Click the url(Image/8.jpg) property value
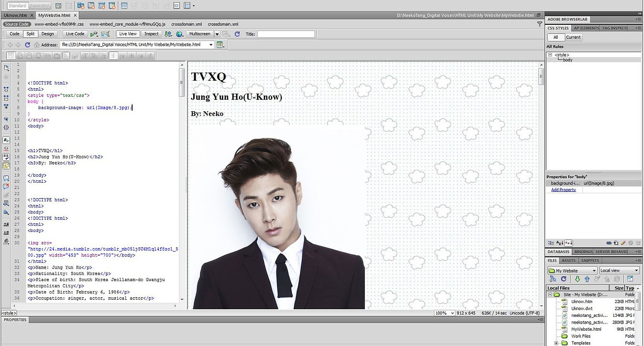 tap(599, 183)
